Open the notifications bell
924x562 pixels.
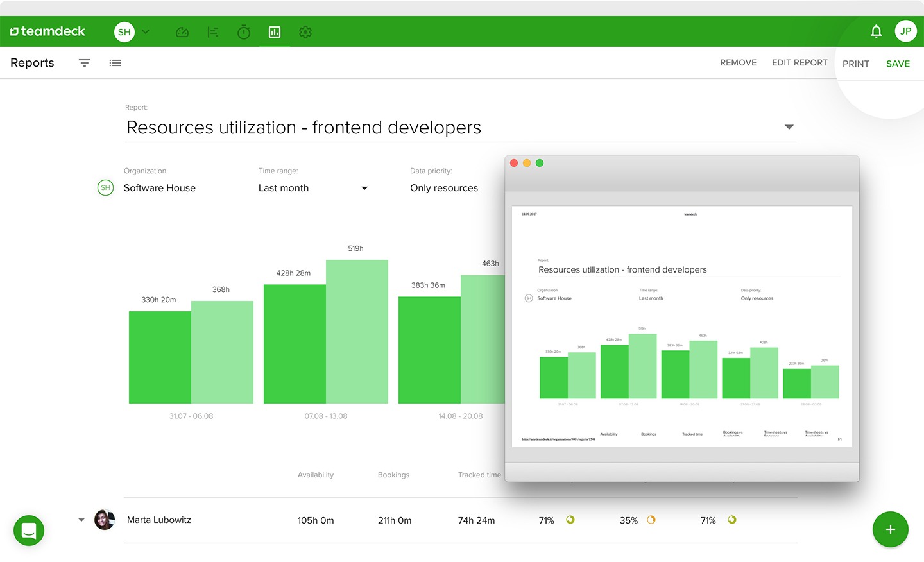pos(876,30)
